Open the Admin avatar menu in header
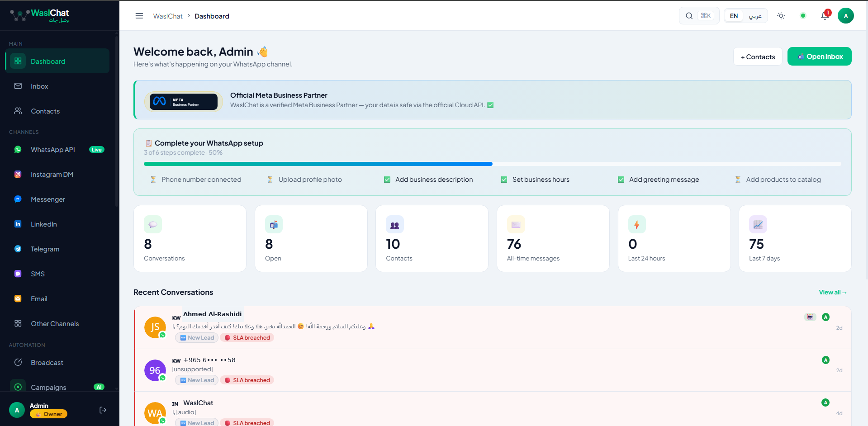Viewport: 868px width, 426px height. point(846,16)
